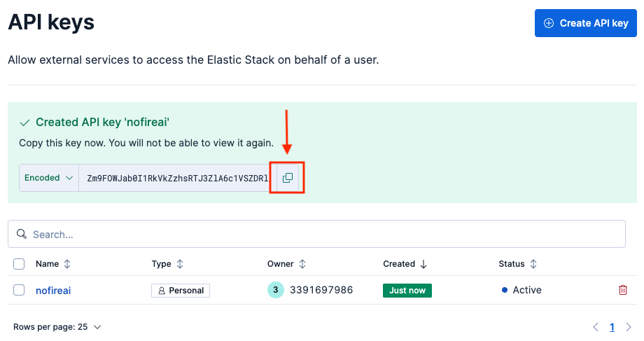Go to previous page arrow
The width and height of the screenshot is (644, 341).
pyautogui.click(x=596, y=327)
